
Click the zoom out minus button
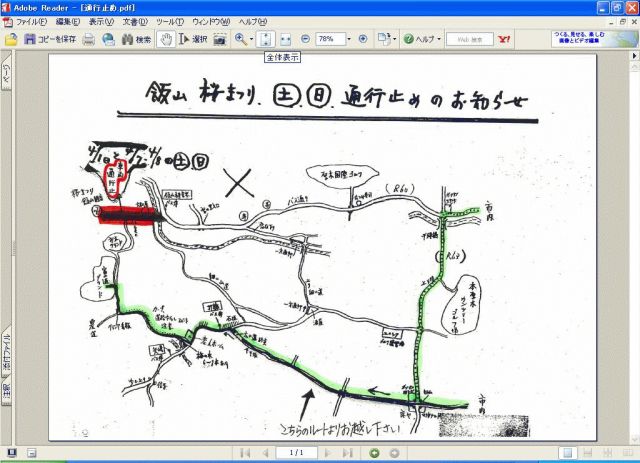305,39
